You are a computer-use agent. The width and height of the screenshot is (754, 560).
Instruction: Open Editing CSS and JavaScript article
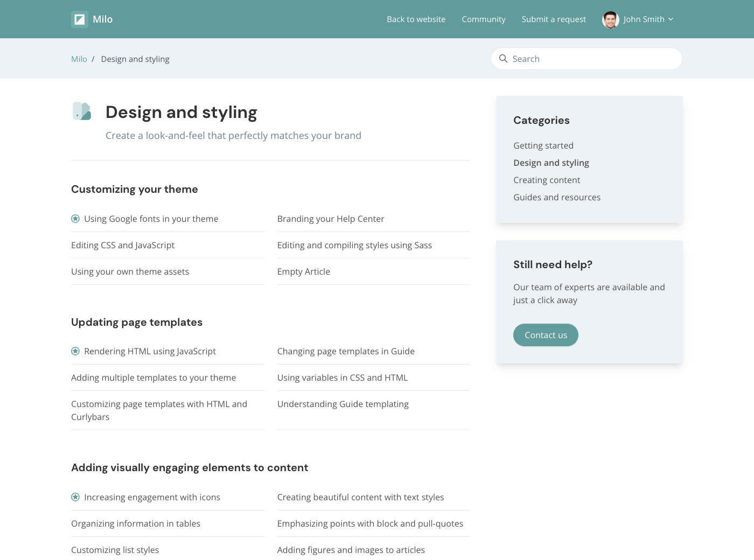click(123, 245)
